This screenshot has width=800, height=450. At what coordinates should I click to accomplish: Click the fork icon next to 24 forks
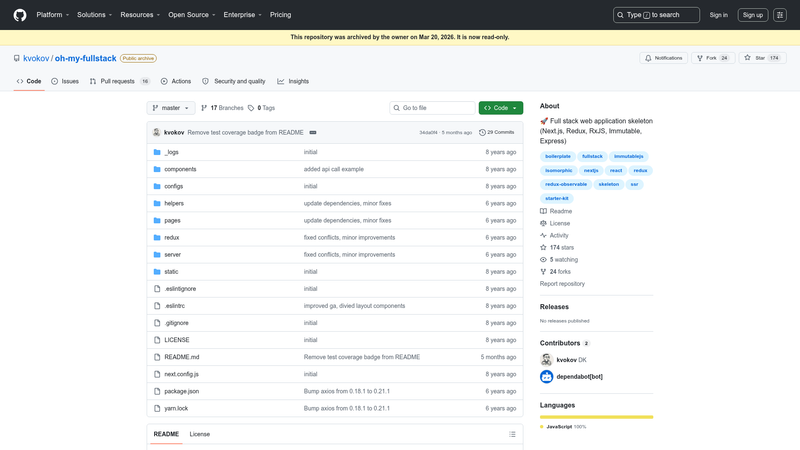543,272
